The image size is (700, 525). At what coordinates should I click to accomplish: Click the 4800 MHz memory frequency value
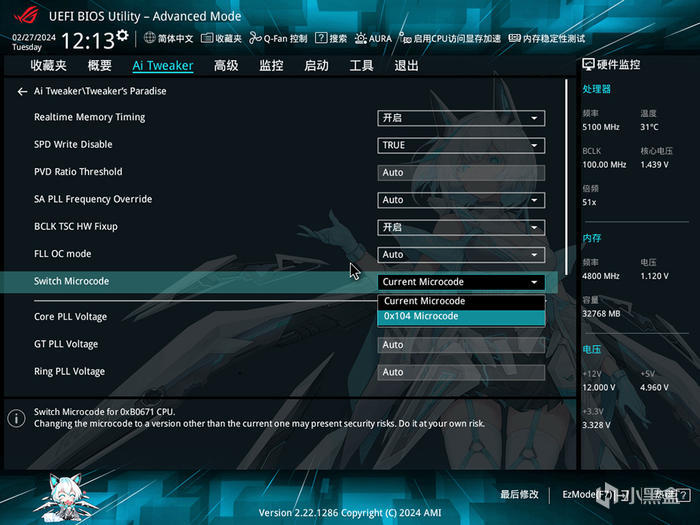click(x=601, y=276)
